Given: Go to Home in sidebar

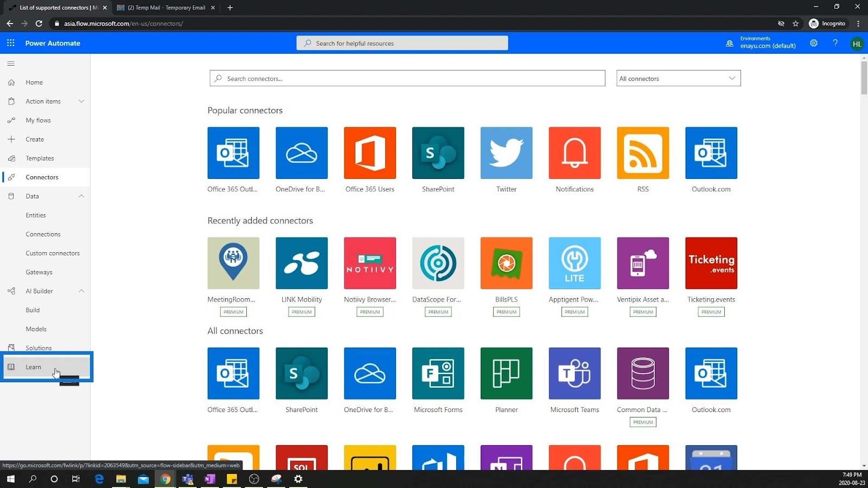Looking at the screenshot, I should pos(45,82).
